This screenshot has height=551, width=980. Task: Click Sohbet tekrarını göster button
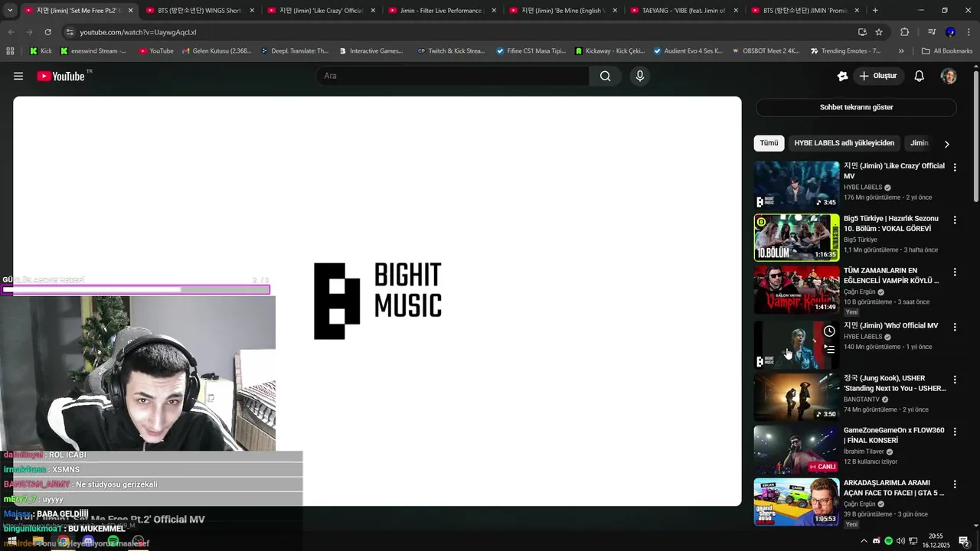(856, 107)
